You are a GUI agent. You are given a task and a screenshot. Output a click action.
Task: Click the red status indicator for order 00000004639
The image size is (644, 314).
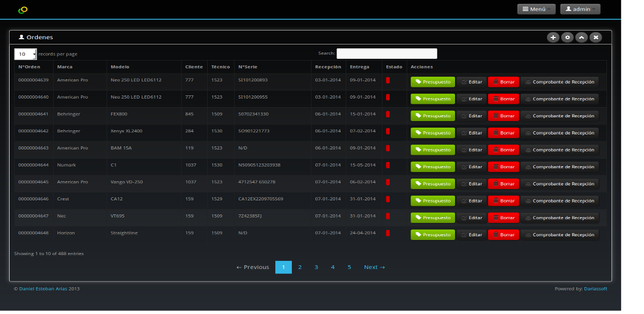[387, 81]
